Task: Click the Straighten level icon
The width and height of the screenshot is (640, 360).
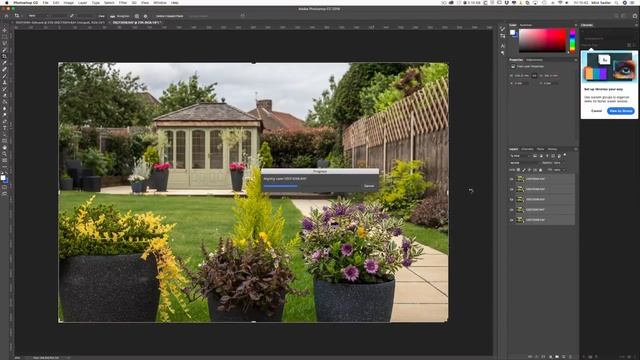Action: pos(112,16)
